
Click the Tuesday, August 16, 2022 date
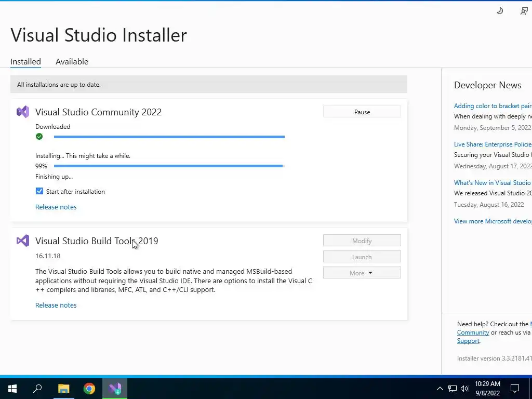(x=489, y=205)
